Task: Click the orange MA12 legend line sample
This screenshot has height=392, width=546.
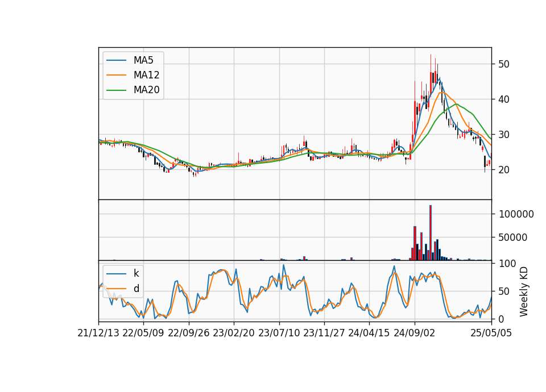Action: (116, 75)
